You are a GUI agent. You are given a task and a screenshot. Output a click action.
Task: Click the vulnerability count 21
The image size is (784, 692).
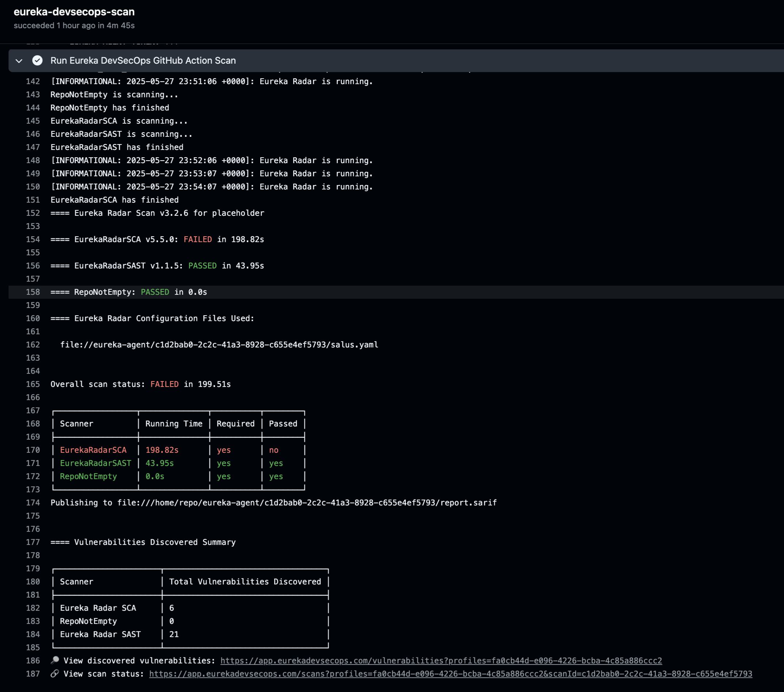tap(174, 634)
